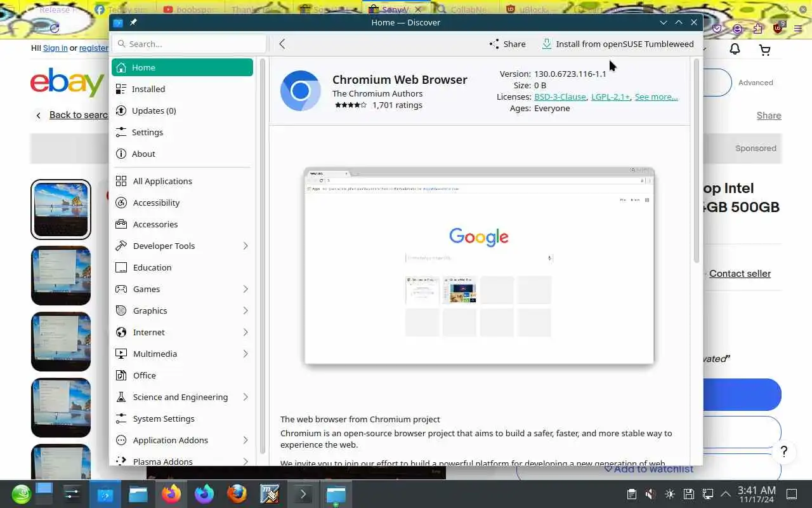Open the Chromium screenshot preview
The height and width of the screenshot is (508, 812).
479,265
